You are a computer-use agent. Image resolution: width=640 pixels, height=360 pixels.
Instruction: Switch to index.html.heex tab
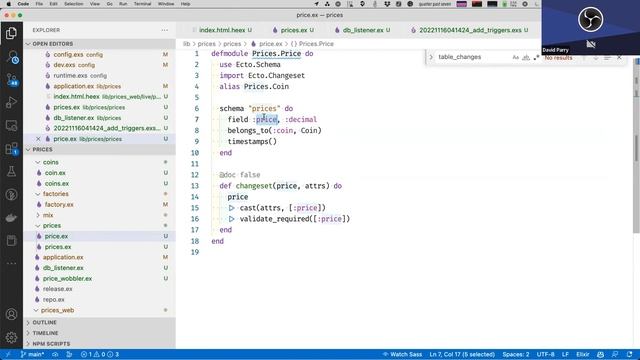coord(222,30)
